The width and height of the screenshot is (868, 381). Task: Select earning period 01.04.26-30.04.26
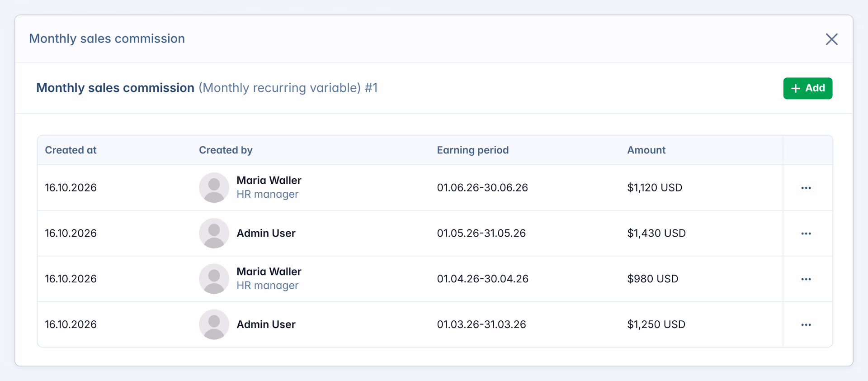pyautogui.click(x=482, y=279)
